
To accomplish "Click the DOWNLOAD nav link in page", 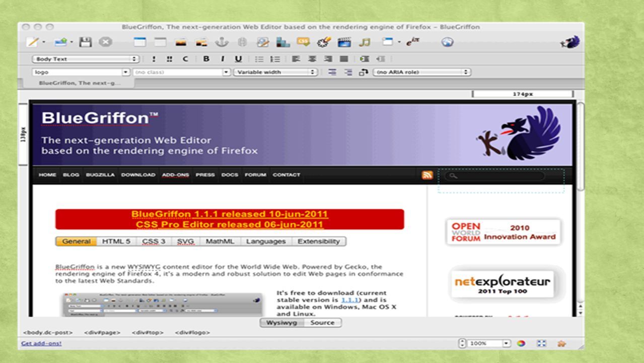I will tap(138, 175).
